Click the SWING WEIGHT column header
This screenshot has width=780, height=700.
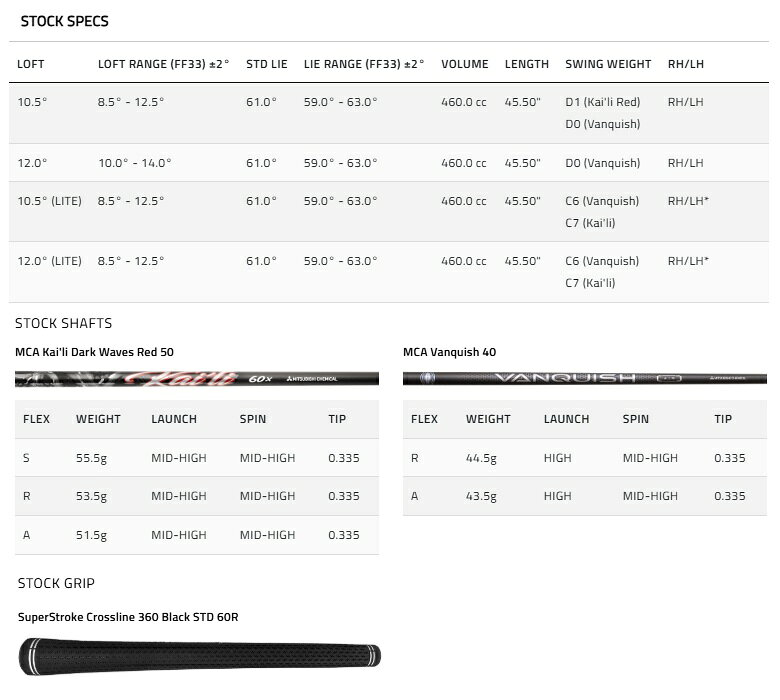(608, 64)
